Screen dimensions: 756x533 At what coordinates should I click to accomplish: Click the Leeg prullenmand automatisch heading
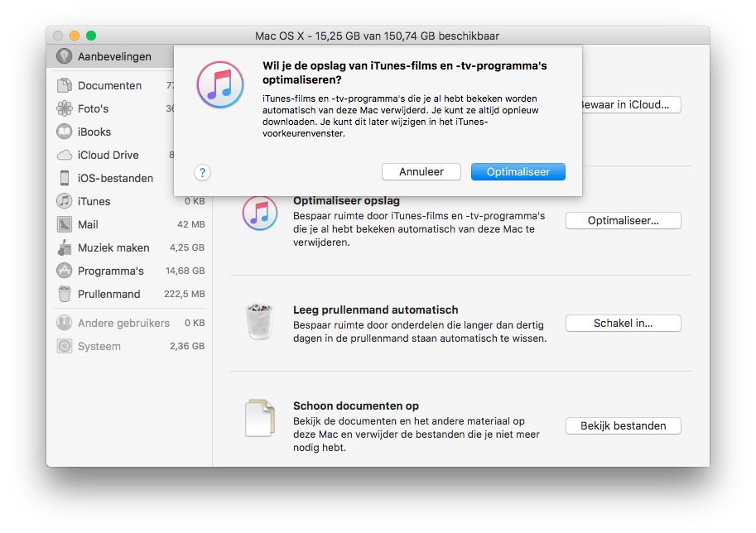tap(376, 310)
